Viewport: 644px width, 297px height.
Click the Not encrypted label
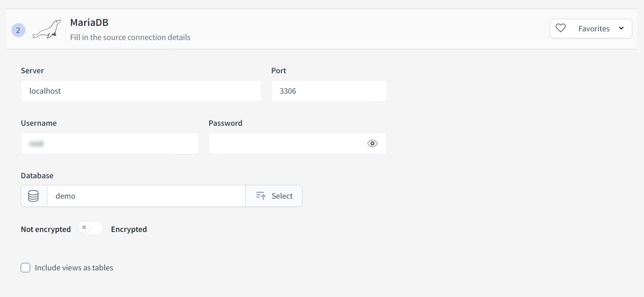[46, 229]
